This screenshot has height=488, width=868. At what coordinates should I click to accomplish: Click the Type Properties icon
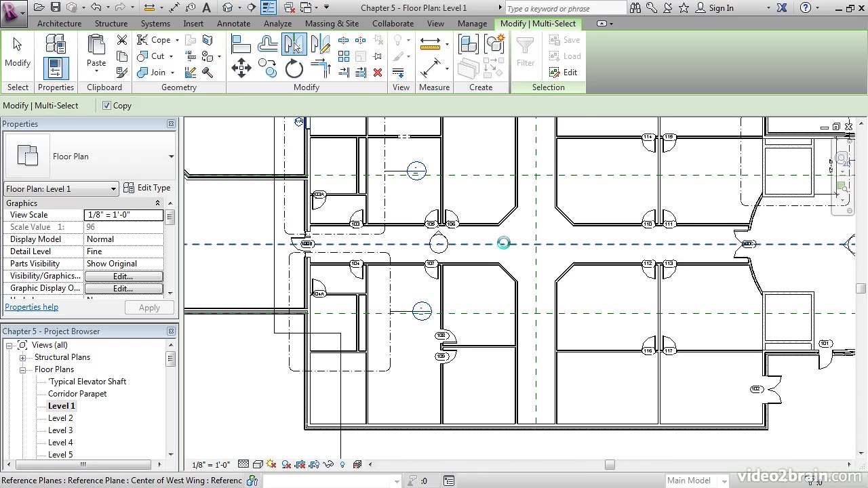(56, 44)
